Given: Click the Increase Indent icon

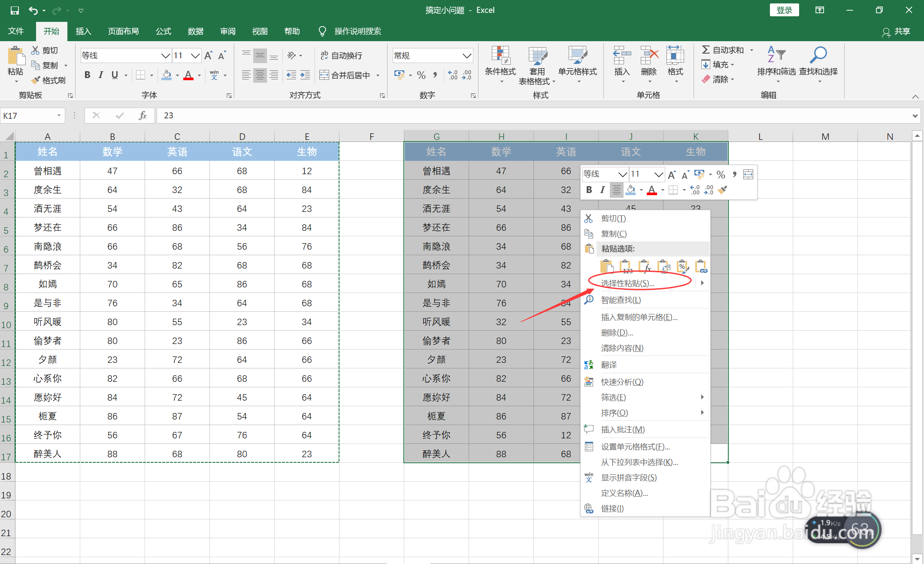Looking at the screenshot, I should click(x=305, y=75).
